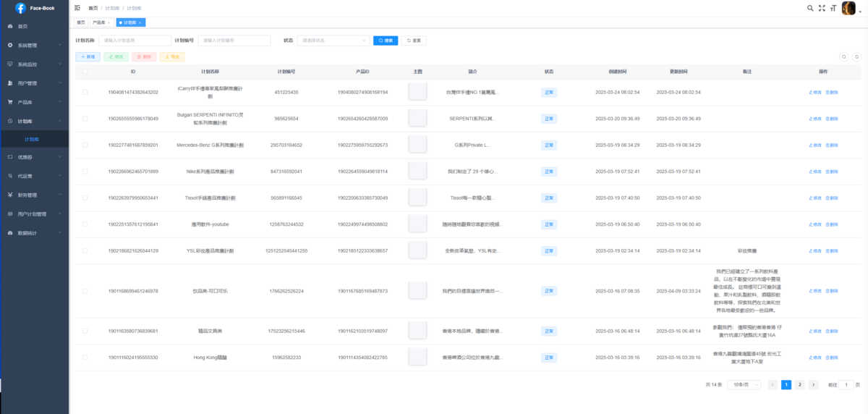868x414 pixels.
Task: Go to page 2 in pagination
Action: click(x=800, y=385)
